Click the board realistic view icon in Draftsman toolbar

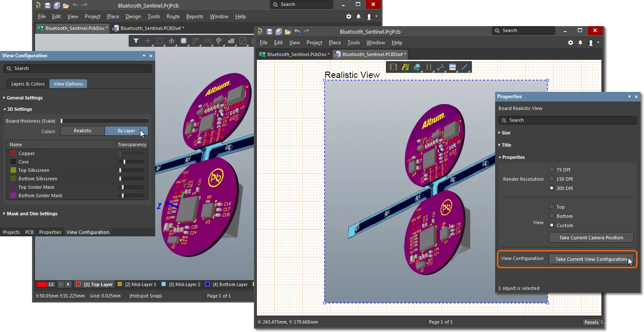[417, 67]
